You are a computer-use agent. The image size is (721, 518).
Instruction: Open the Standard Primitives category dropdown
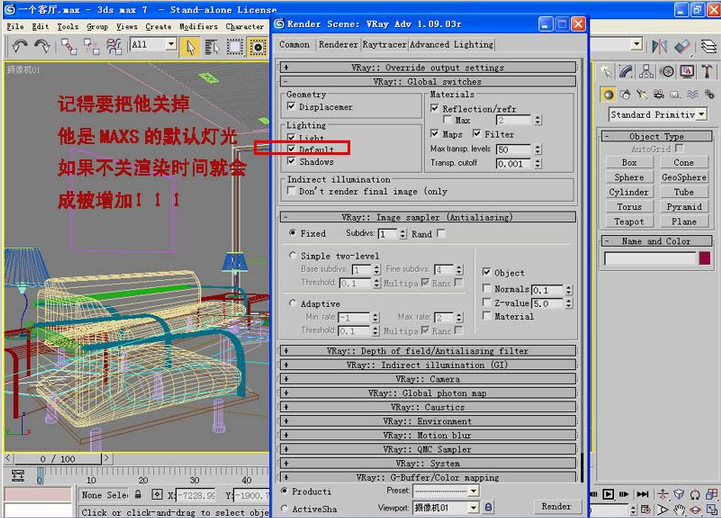click(x=701, y=114)
